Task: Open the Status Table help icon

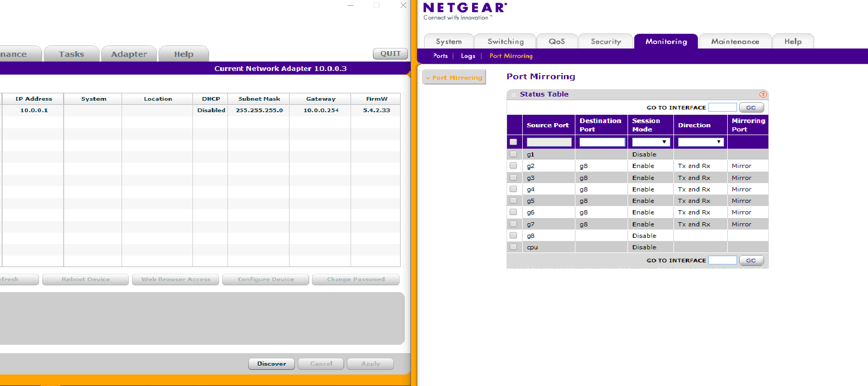Action: pos(763,94)
